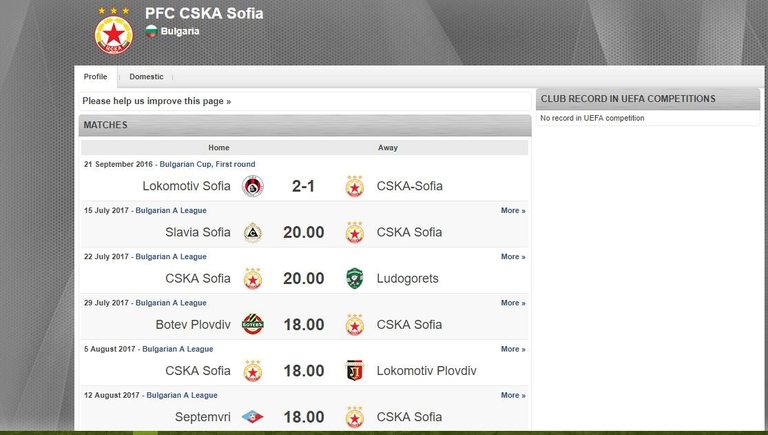
Task: Open More link for 5 August 2017 match
Action: click(512, 349)
